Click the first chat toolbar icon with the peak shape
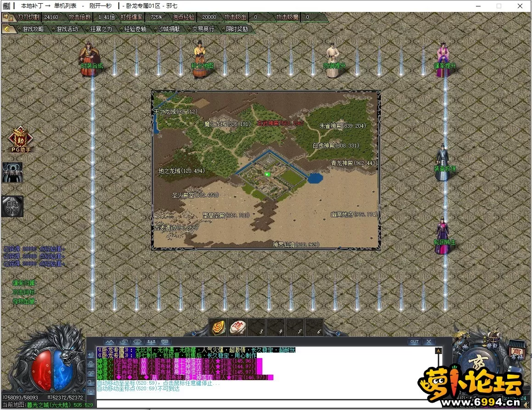532x410 pixels. tap(109, 342)
